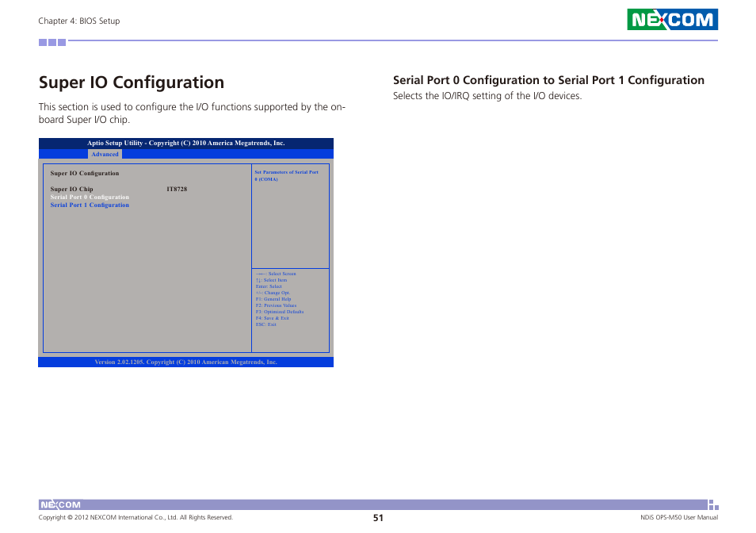The width and height of the screenshot is (756, 533).
Task: Click the small NEXCOM logo in footer
Action: pos(60,505)
